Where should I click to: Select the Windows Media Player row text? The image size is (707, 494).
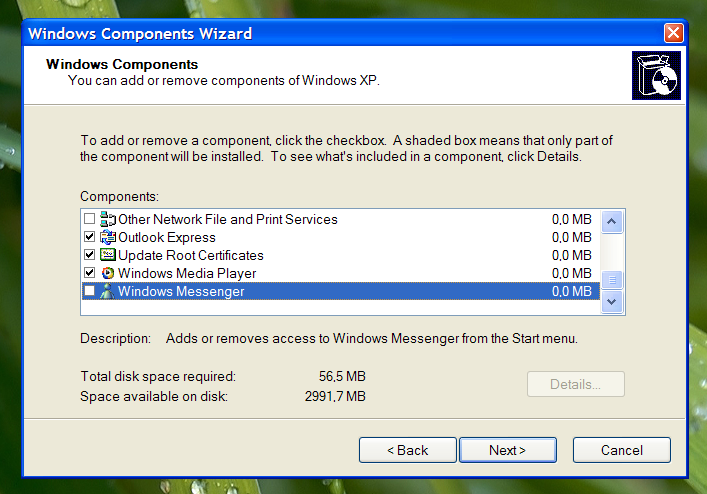coord(187,274)
